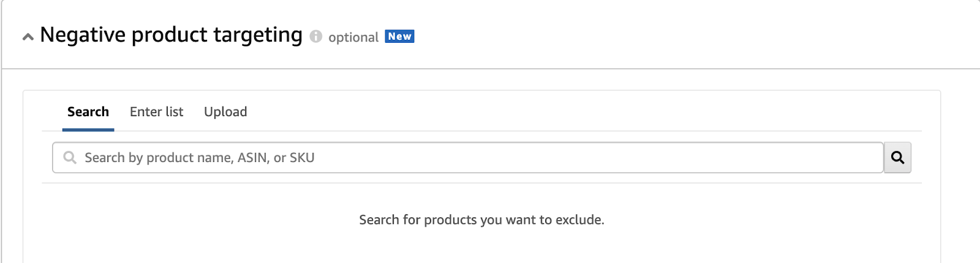Switch to the Enter list tab
This screenshot has height=263, width=980.
click(156, 112)
